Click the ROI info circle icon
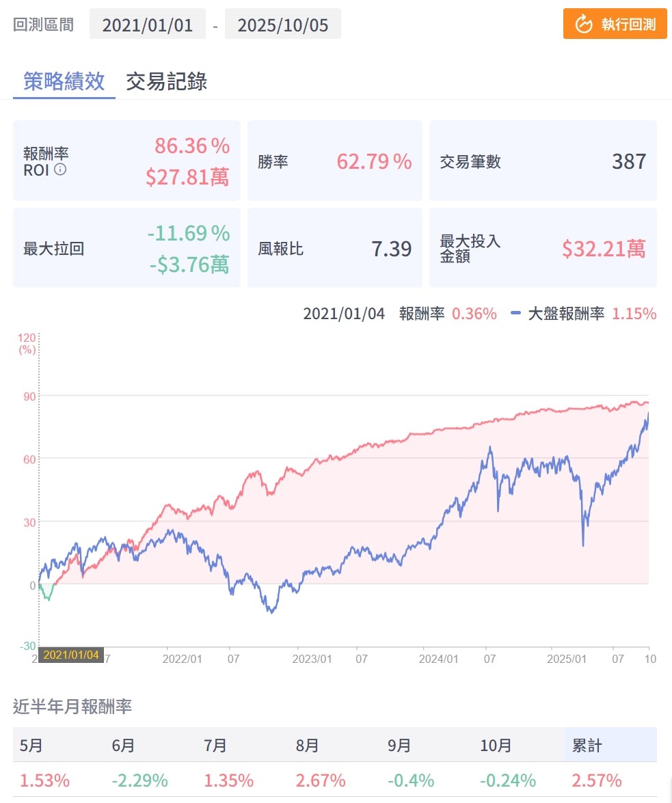Viewport: 672px width, 803px height. pyautogui.click(x=60, y=169)
